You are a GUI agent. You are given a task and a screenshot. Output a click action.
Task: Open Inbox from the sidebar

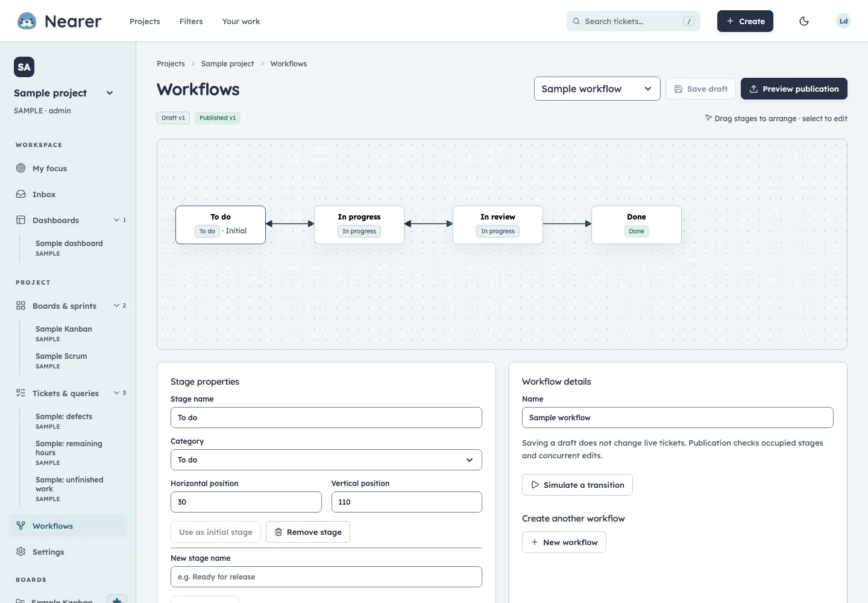tap(44, 194)
